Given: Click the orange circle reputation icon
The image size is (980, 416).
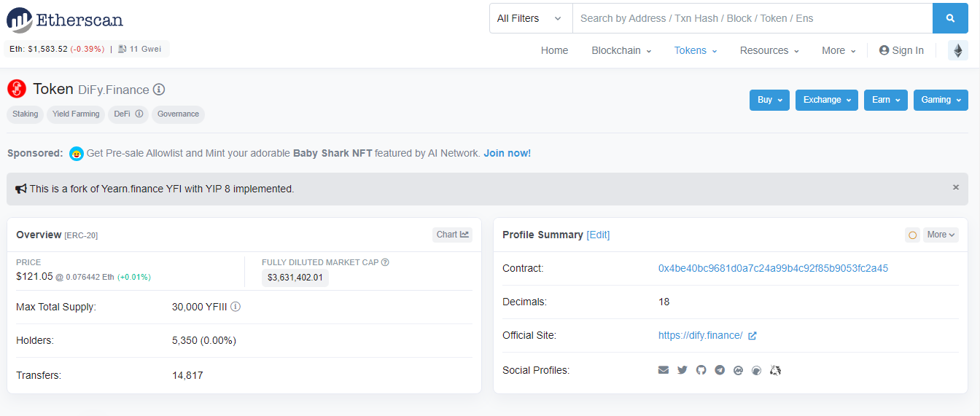Looking at the screenshot, I should click(912, 235).
